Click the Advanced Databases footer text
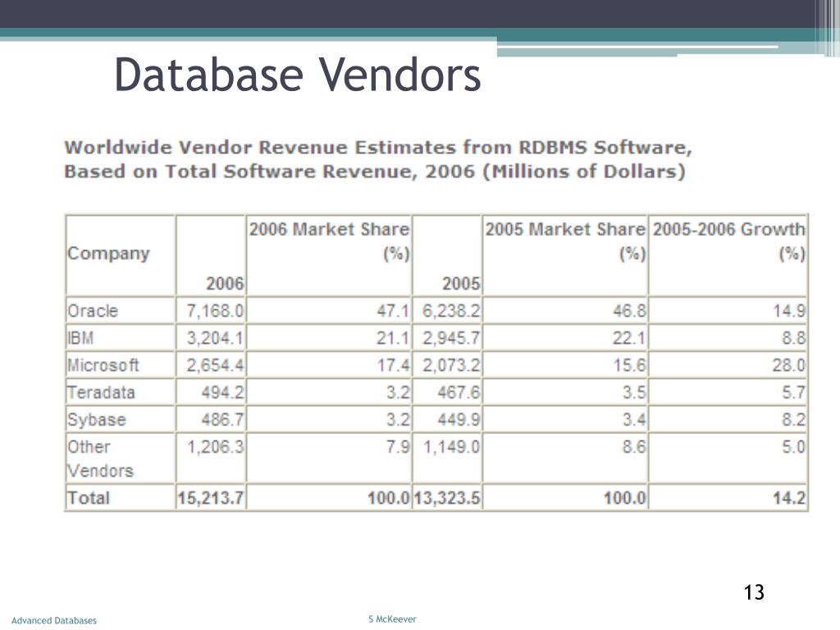Image resolution: width=840 pixels, height=630 pixels. (x=54, y=620)
